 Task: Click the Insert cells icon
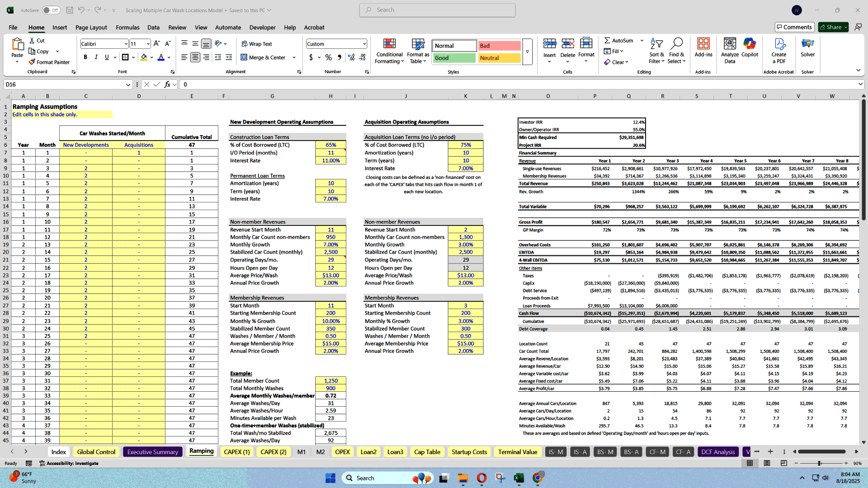549,44
